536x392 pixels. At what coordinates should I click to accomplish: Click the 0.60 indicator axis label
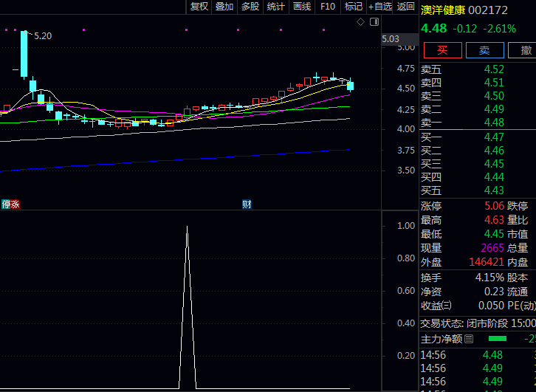click(406, 291)
